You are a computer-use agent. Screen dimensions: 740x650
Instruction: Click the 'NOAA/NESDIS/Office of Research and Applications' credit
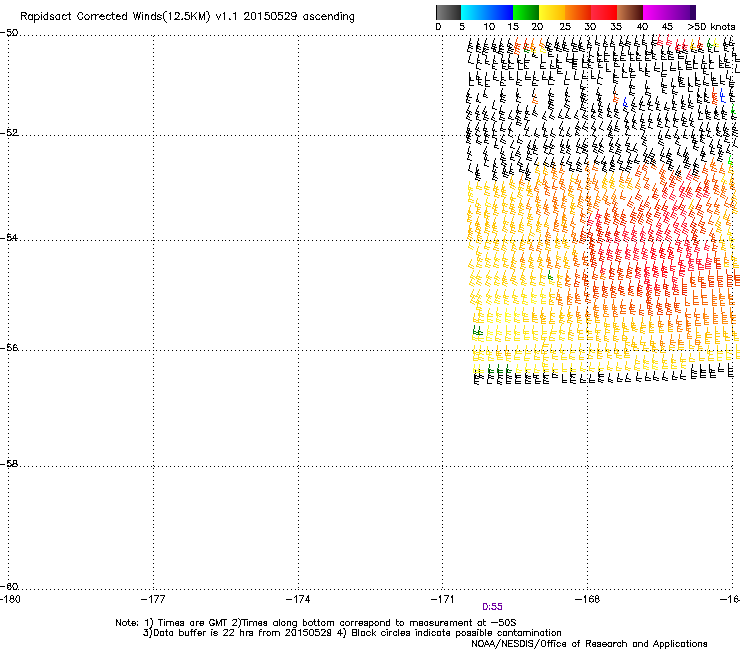(589, 644)
